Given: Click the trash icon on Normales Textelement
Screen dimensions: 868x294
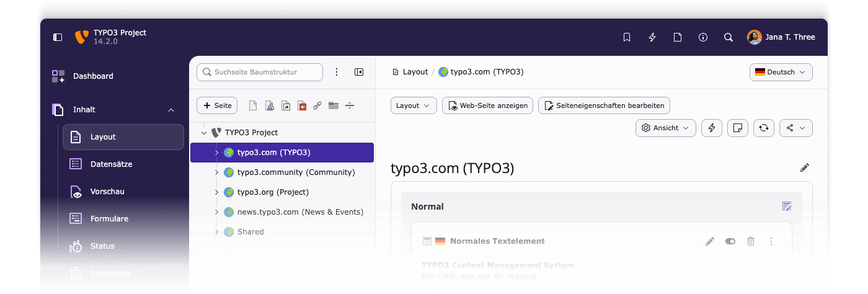Looking at the screenshot, I should click(x=750, y=241).
